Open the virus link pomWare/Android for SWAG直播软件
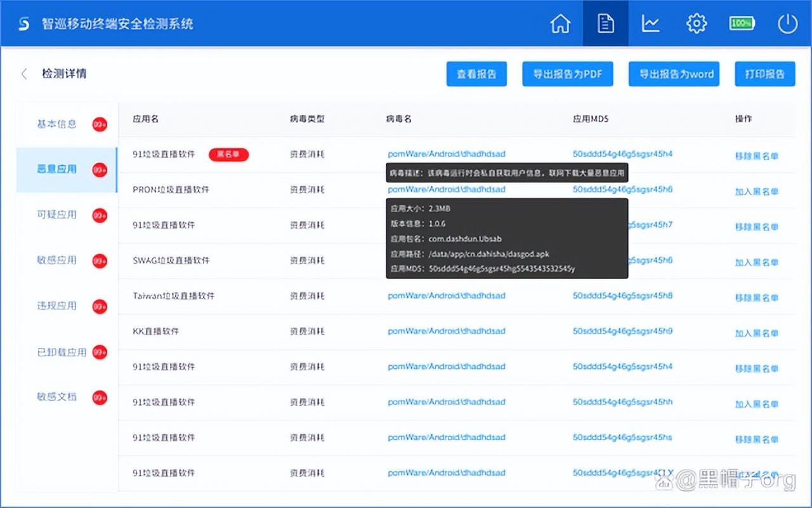This screenshot has height=508, width=812. (447, 260)
